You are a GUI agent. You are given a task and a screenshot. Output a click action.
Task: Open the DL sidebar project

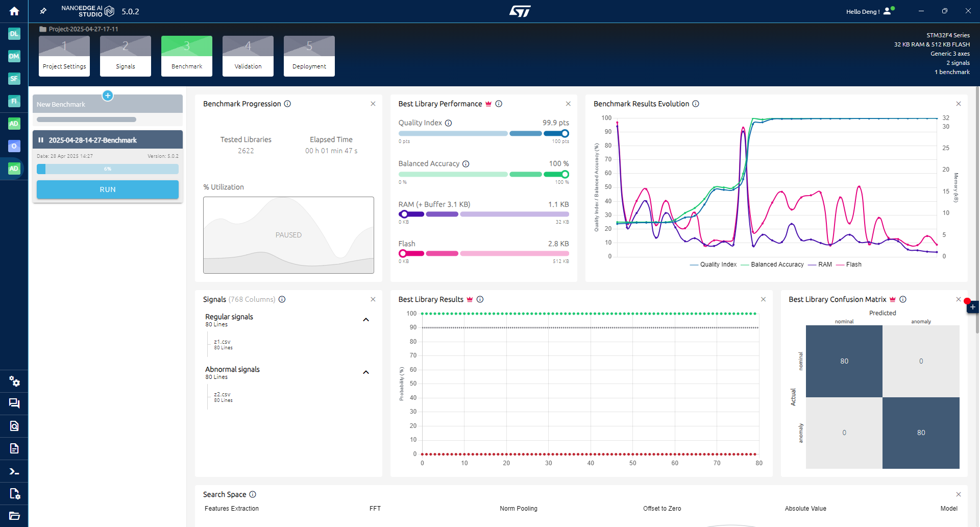[x=14, y=34]
